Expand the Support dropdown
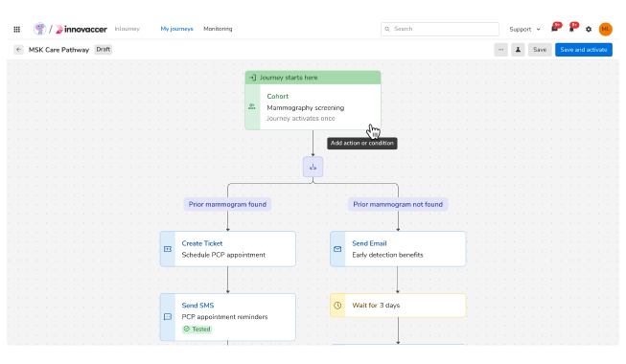 (524, 29)
